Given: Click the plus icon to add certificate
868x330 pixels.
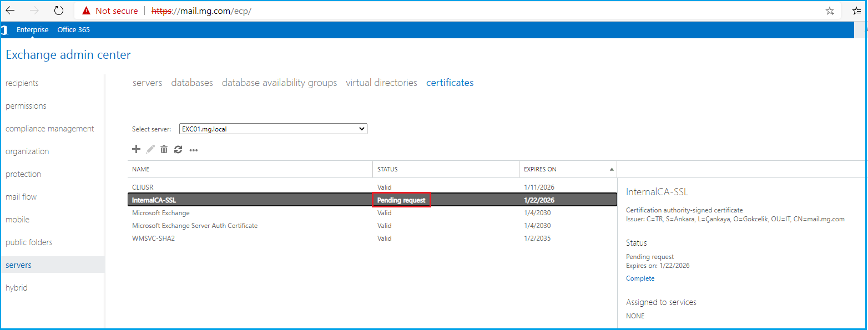Looking at the screenshot, I should [x=136, y=149].
